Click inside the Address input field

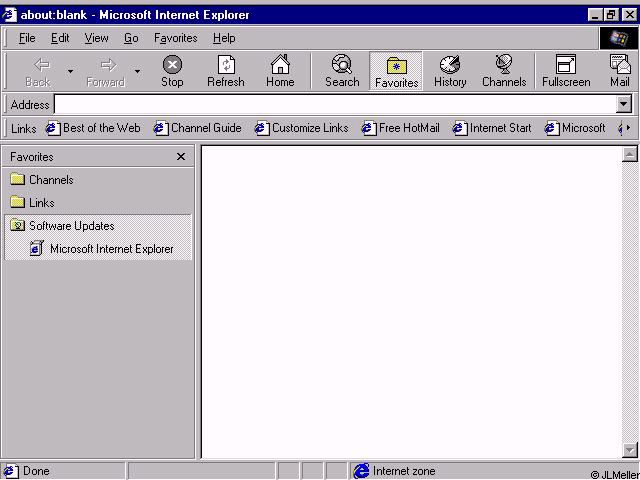335,104
